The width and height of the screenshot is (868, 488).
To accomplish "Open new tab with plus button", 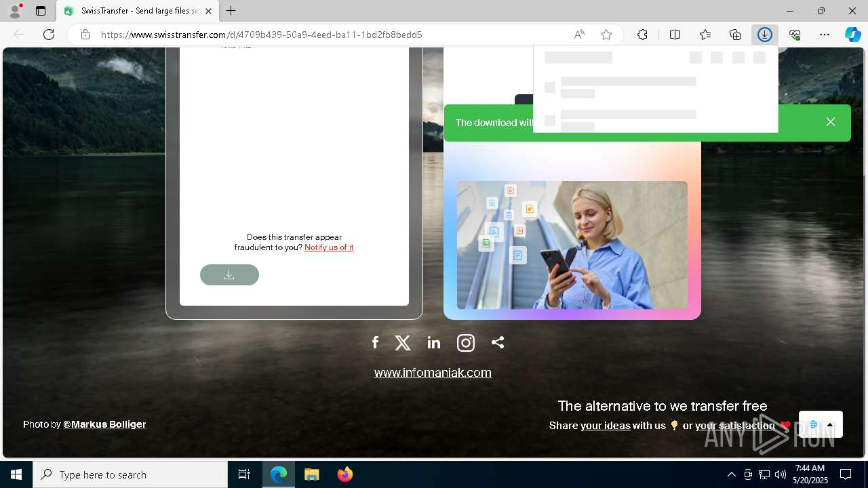I will tap(231, 11).
